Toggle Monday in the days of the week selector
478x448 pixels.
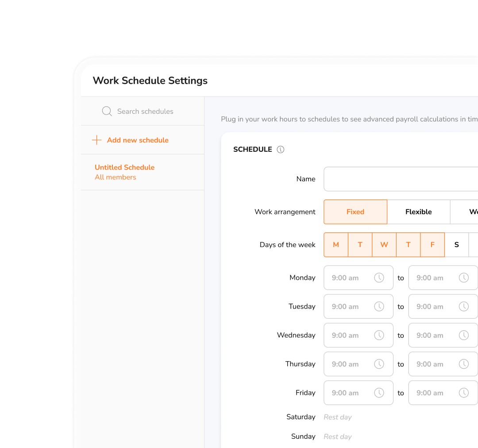[x=336, y=244]
